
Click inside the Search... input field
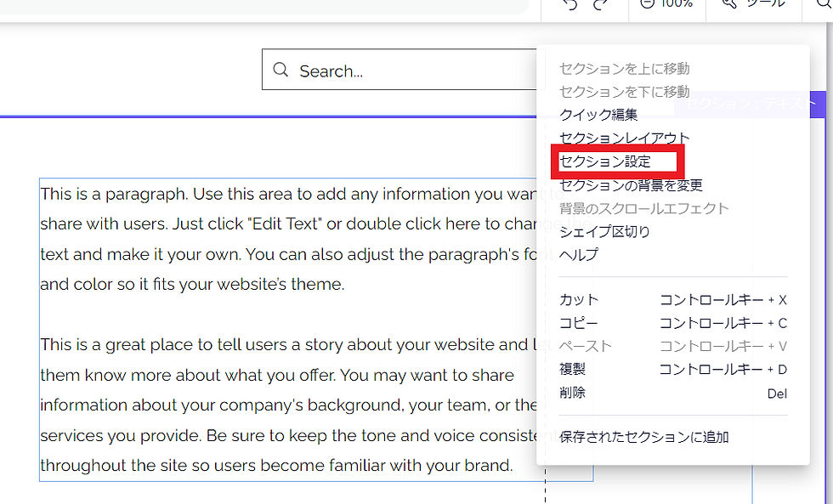(x=399, y=70)
